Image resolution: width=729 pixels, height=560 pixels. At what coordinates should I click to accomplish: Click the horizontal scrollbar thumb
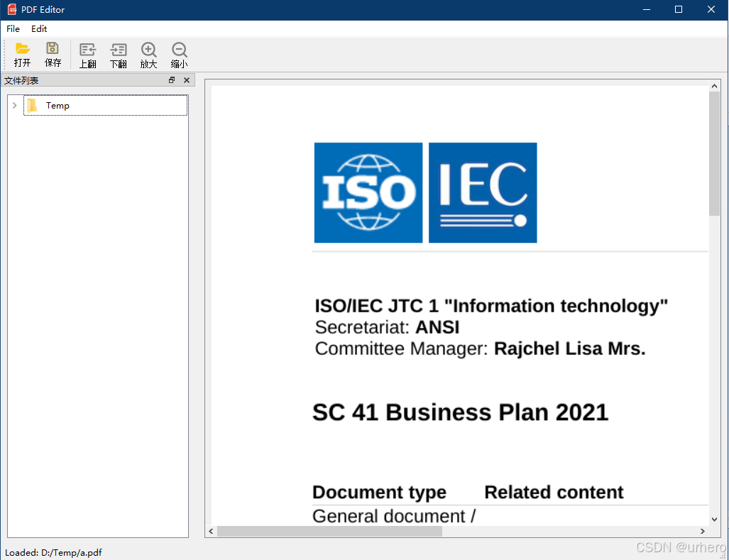click(x=329, y=531)
